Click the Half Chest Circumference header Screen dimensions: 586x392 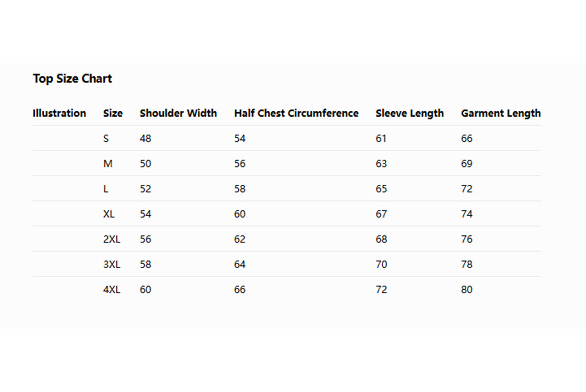coord(296,113)
